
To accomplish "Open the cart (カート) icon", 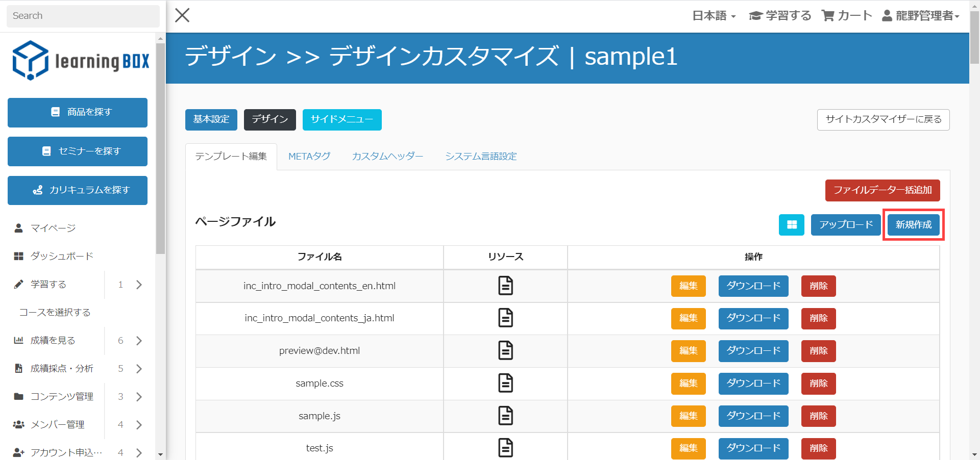I will coord(827,16).
